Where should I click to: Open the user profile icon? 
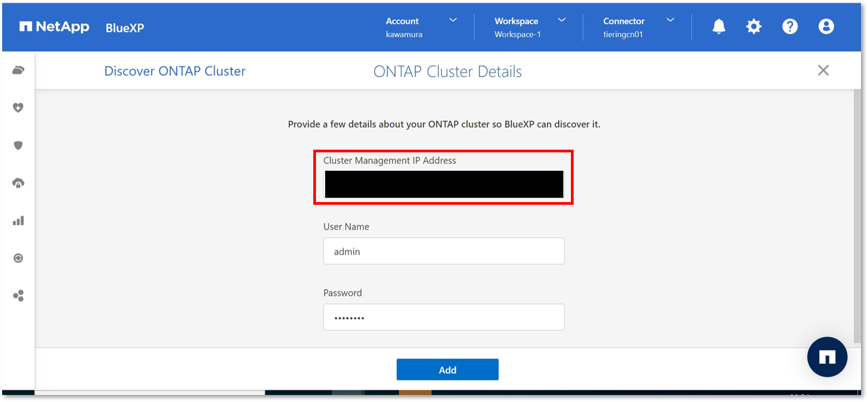(x=826, y=26)
